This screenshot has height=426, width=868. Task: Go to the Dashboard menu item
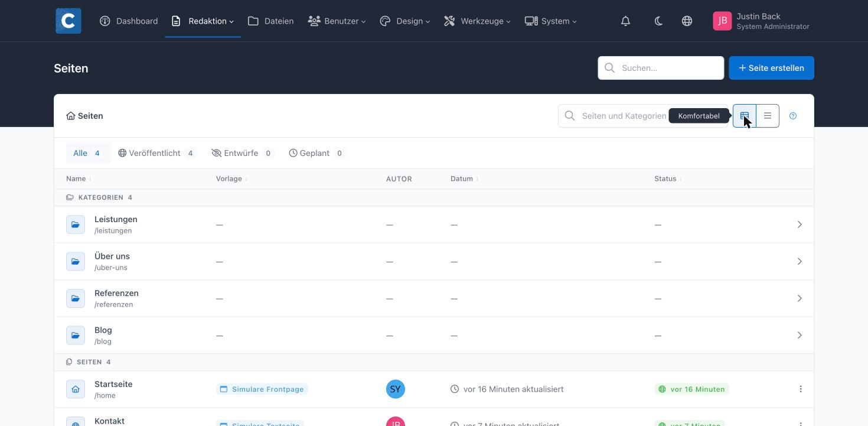tap(129, 21)
